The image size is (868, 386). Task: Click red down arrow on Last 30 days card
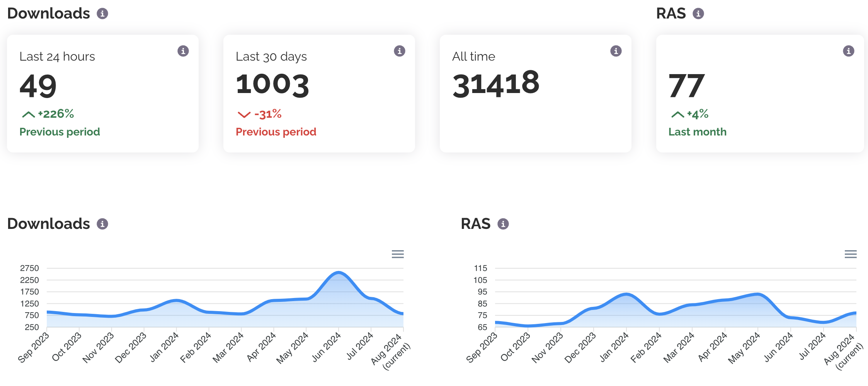tap(244, 115)
